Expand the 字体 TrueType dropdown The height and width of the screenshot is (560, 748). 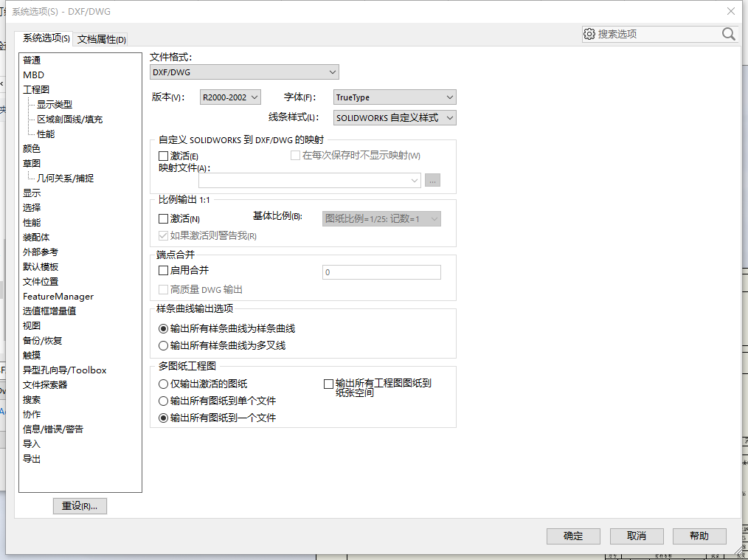(395, 97)
